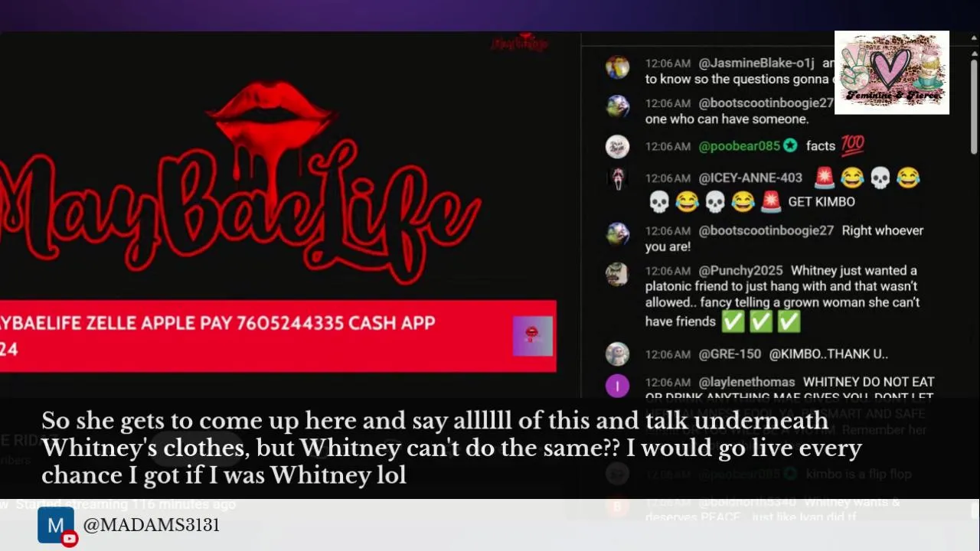Click the red YouTube badge on the M avatar
Viewport: 980px width, 551px height.
(x=70, y=540)
